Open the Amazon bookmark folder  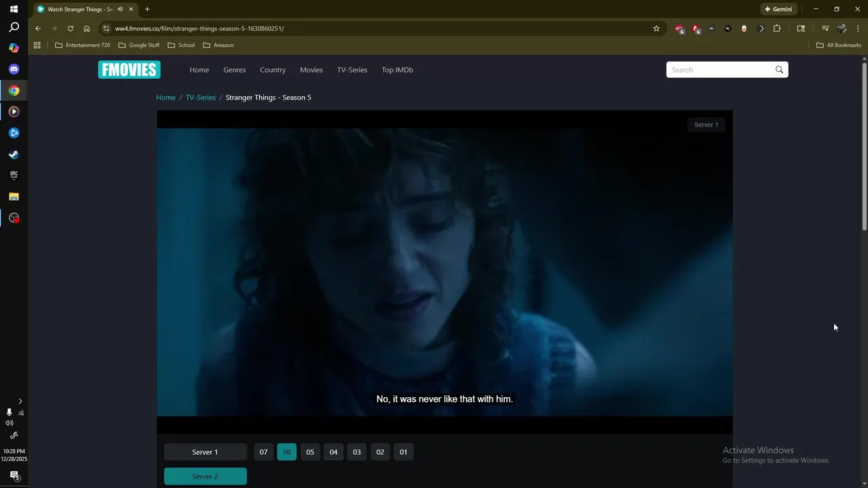point(218,45)
